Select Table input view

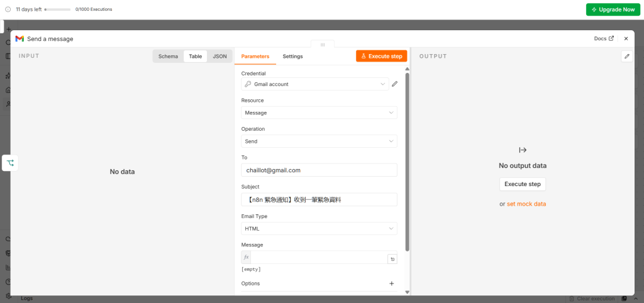point(196,56)
